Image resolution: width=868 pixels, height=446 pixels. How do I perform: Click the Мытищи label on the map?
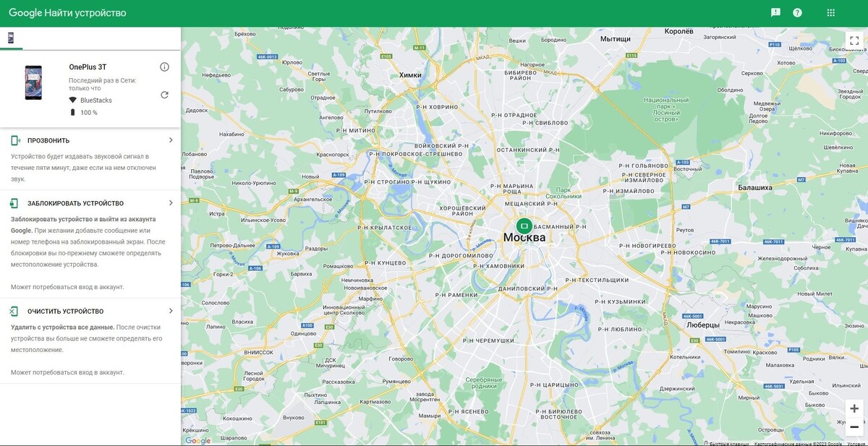point(616,38)
